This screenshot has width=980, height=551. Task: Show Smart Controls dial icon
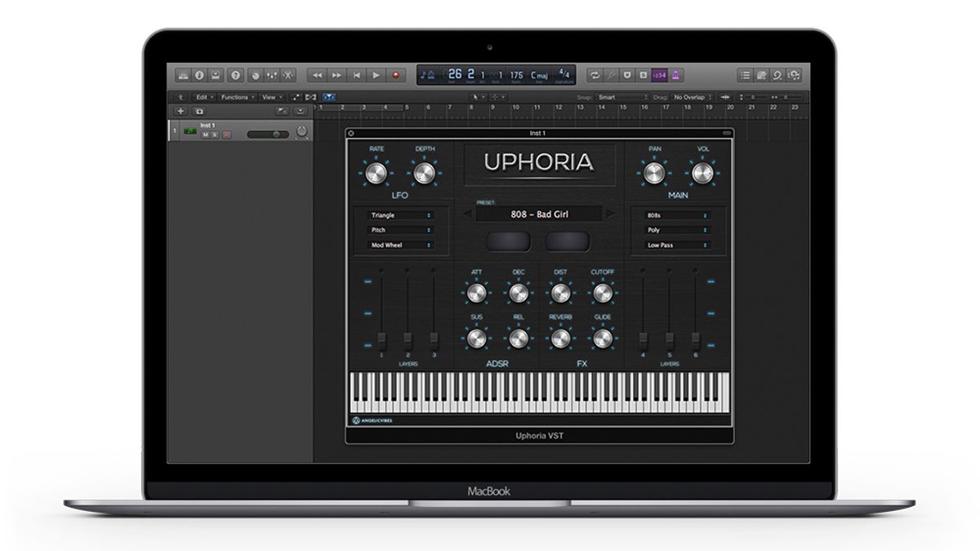point(256,75)
